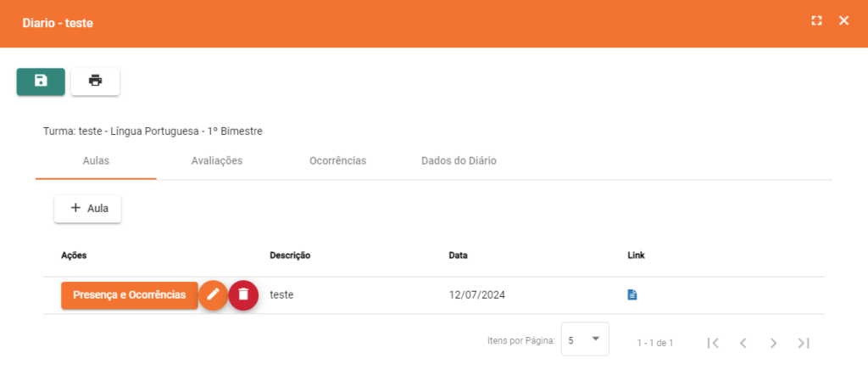Click the Data column header
The image size is (868, 381).
pyautogui.click(x=458, y=255)
